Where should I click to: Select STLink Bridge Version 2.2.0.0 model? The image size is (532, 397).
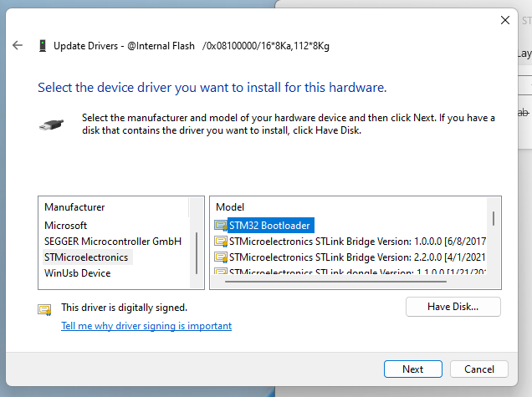[358, 257]
